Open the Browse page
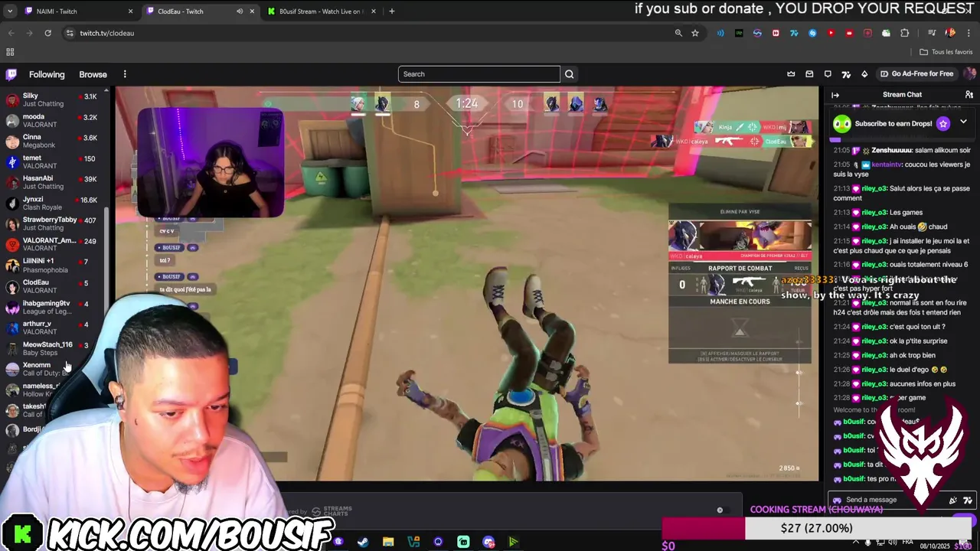980x551 pixels. 93,74
